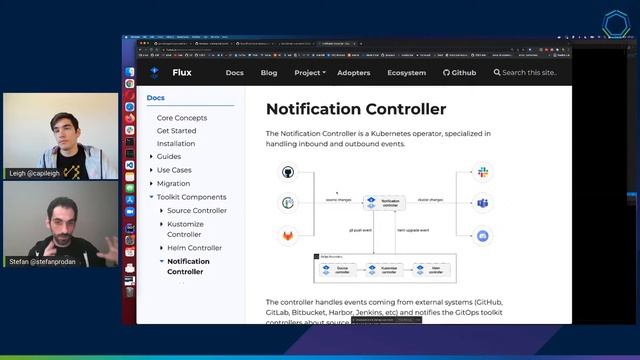Select the Notification Controller sidebar entry
Image resolution: width=640 pixels, height=360 pixels.
188,267
